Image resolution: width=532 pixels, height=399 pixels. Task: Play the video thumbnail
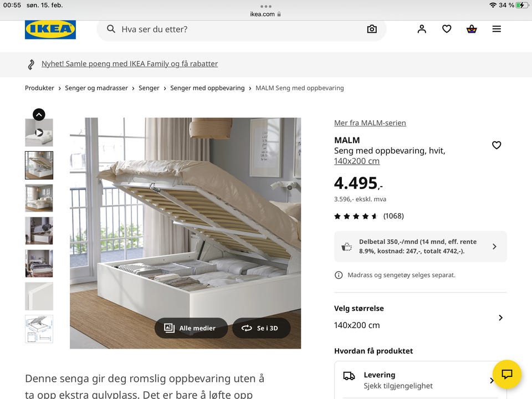pos(39,132)
